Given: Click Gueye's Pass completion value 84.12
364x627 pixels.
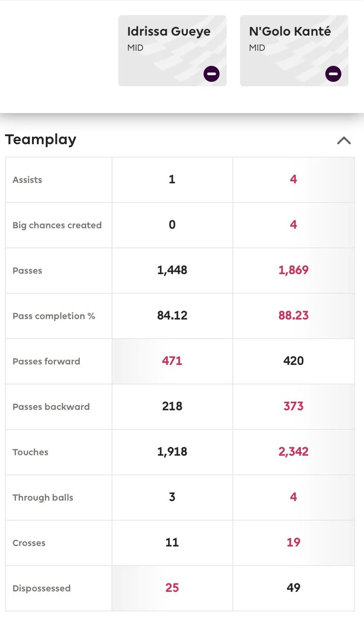Looking at the screenshot, I should (172, 316).
